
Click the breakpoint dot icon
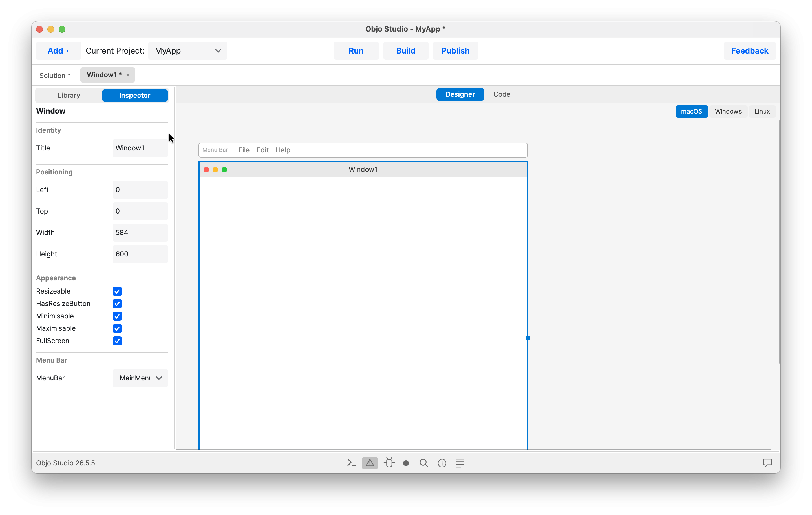point(406,463)
